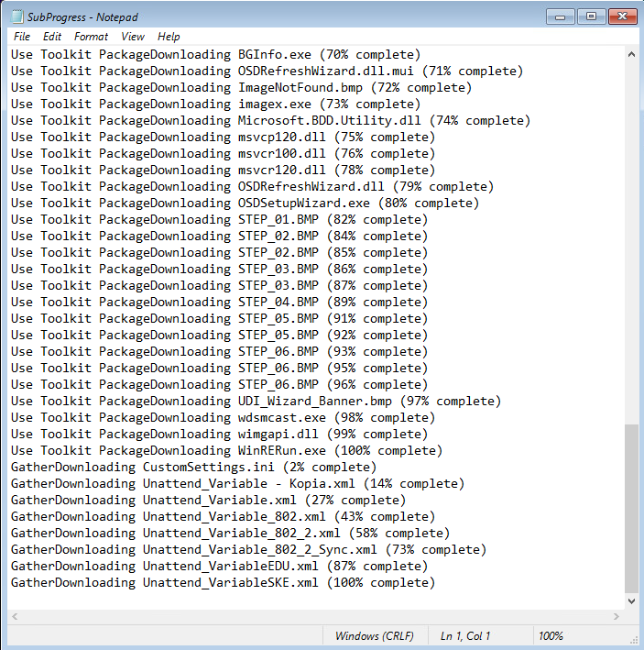The height and width of the screenshot is (650, 644).
Task: Click the Unattend_Variable_802.xml (43% complete) line
Action: pyautogui.click(x=224, y=516)
